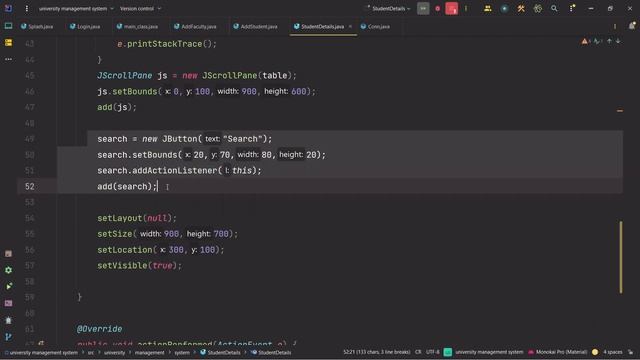
Task: Click the 'management' breadcrumb
Action: pos(149,353)
